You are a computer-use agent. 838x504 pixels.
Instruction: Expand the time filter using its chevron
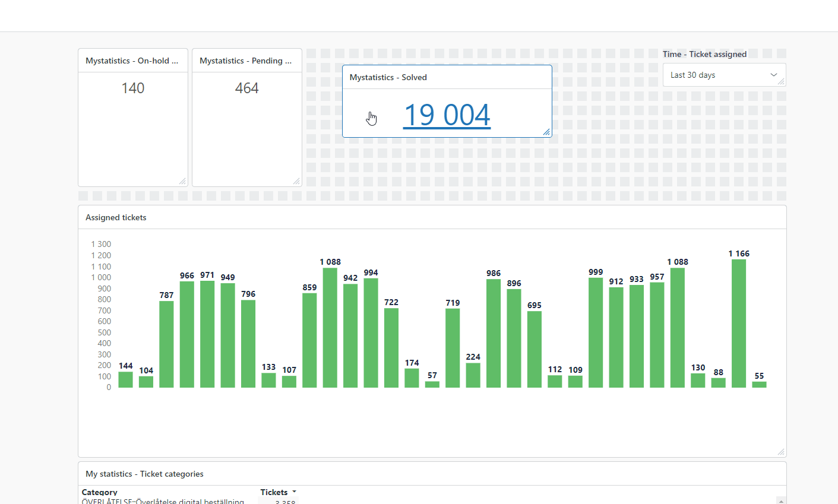click(x=773, y=75)
